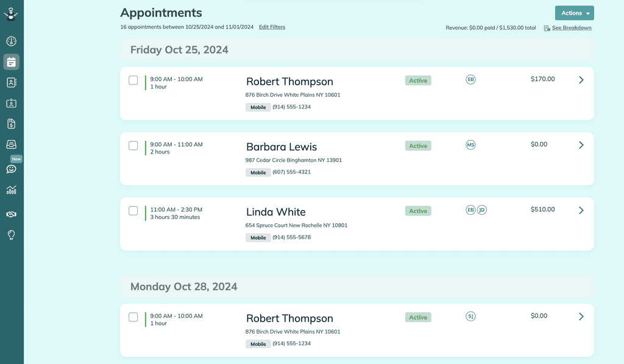
Task: Expand Barbara Lewis's appointment using the right arrow
Action: coord(581,145)
